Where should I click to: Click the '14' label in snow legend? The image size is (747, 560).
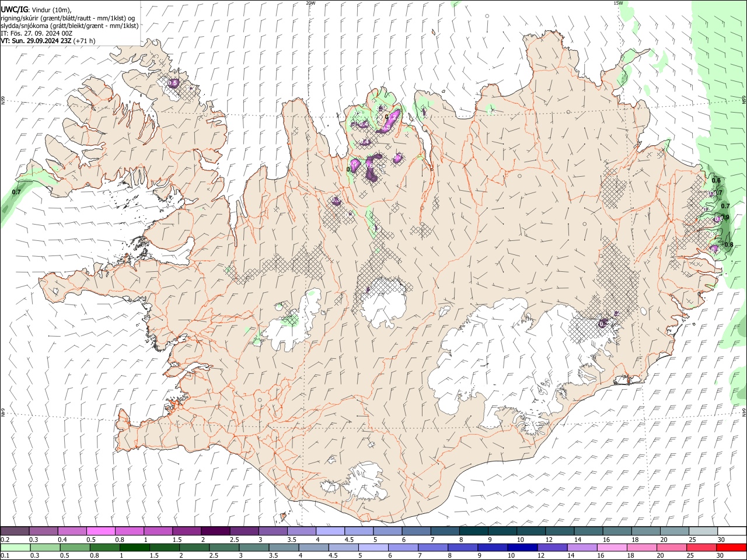point(578,540)
